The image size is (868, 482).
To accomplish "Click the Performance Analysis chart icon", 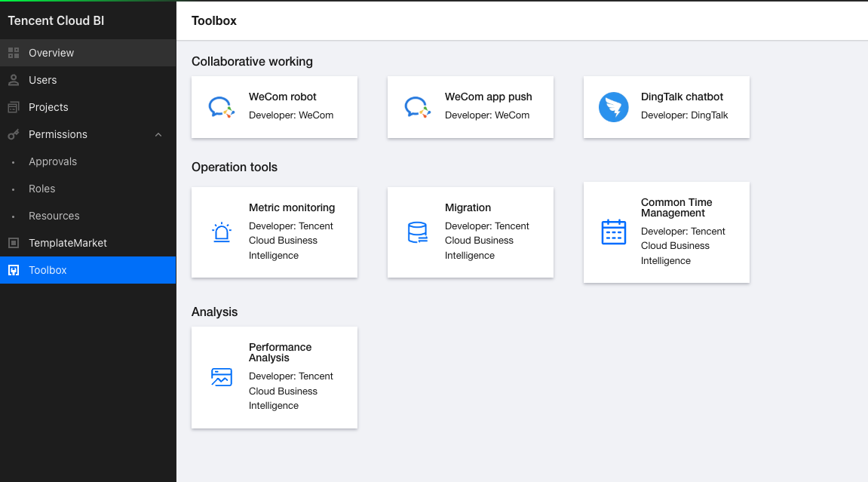I will click(x=221, y=377).
